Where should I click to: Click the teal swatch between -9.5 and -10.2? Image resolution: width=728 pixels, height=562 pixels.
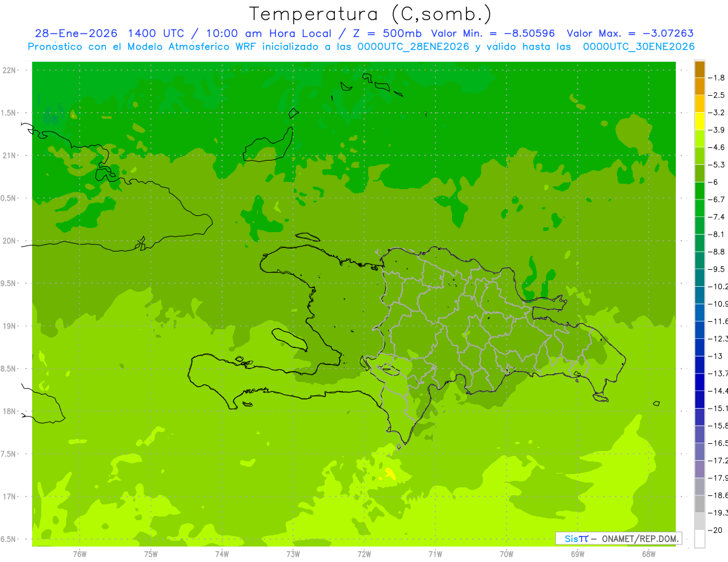699,278
